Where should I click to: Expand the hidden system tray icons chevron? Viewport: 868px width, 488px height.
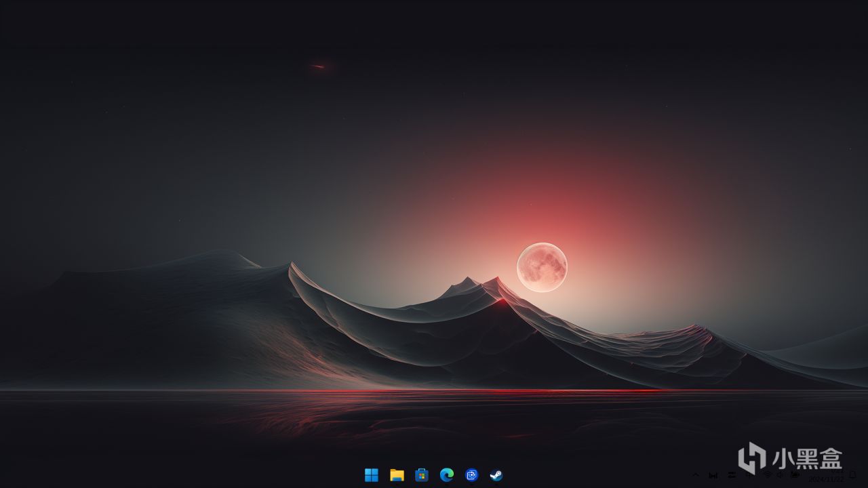[x=695, y=474]
